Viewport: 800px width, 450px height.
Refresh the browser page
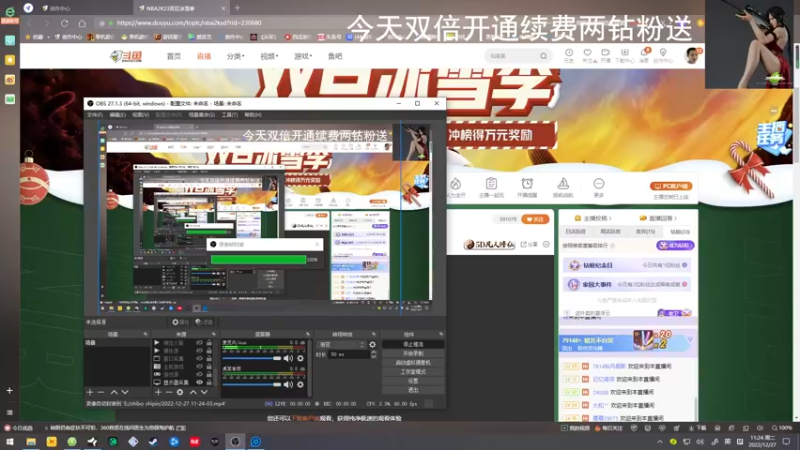64,23
